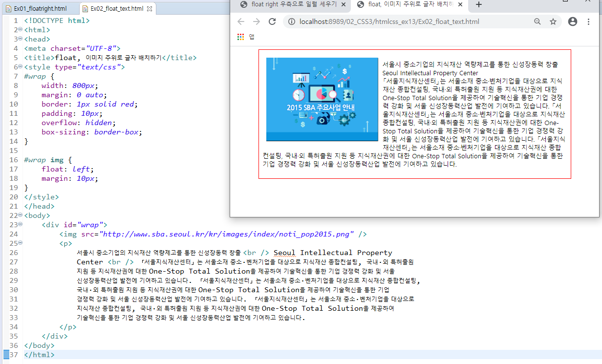The width and height of the screenshot is (602, 364).
Task: Click the 'overflow: hidden;' line in editor
Action: [x=79, y=123]
